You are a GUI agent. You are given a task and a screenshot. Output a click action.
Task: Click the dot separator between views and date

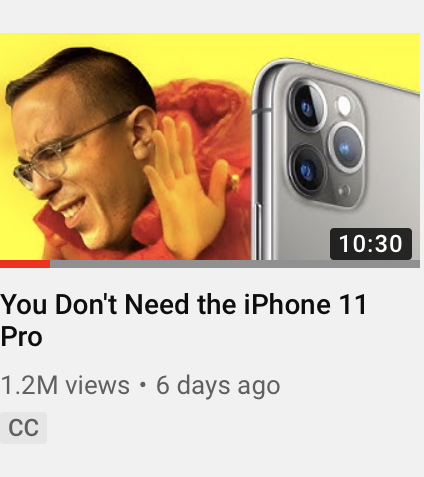point(143,385)
